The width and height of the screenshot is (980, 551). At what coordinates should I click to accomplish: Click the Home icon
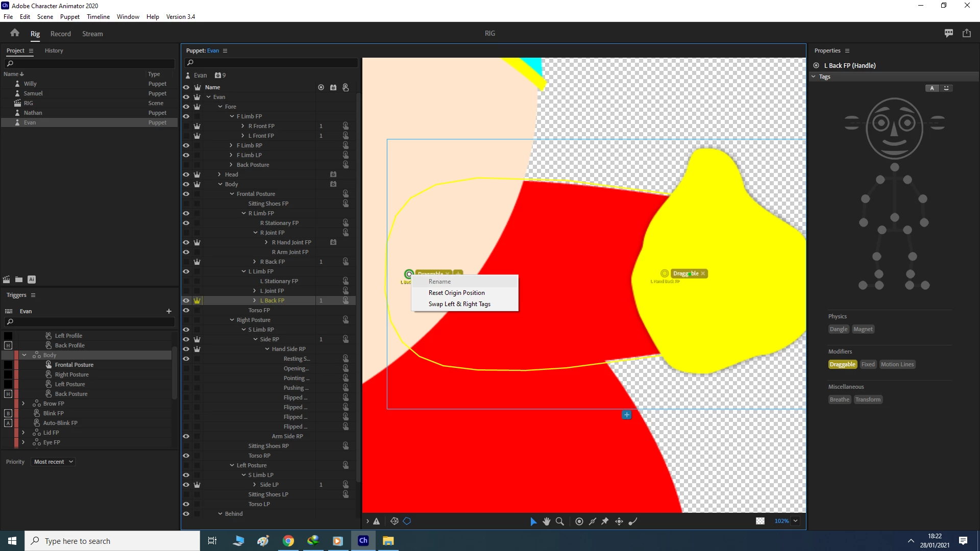pos(14,33)
